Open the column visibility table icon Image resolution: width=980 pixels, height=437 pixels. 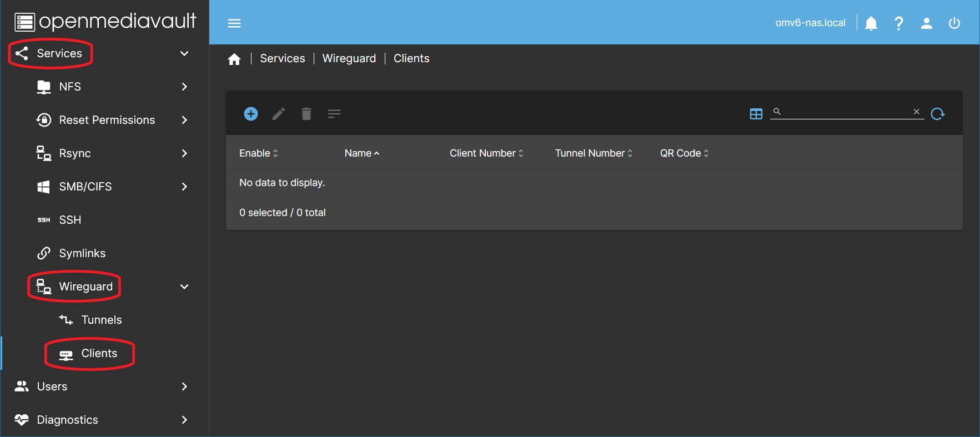point(756,114)
